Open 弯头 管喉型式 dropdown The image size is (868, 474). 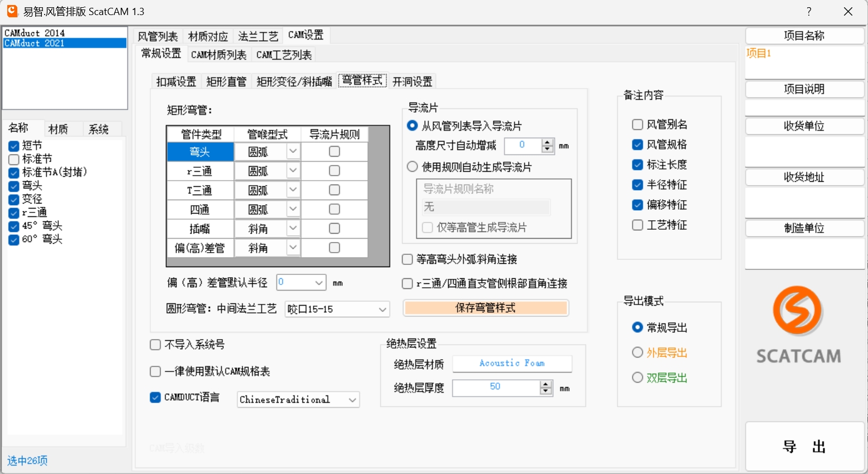pyautogui.click(x=293, y=151)
